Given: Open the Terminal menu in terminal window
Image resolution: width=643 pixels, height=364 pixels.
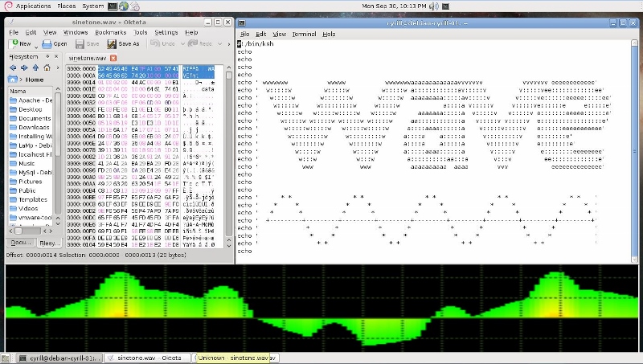Looking at the screenshot, I should (x=304, y=35).
